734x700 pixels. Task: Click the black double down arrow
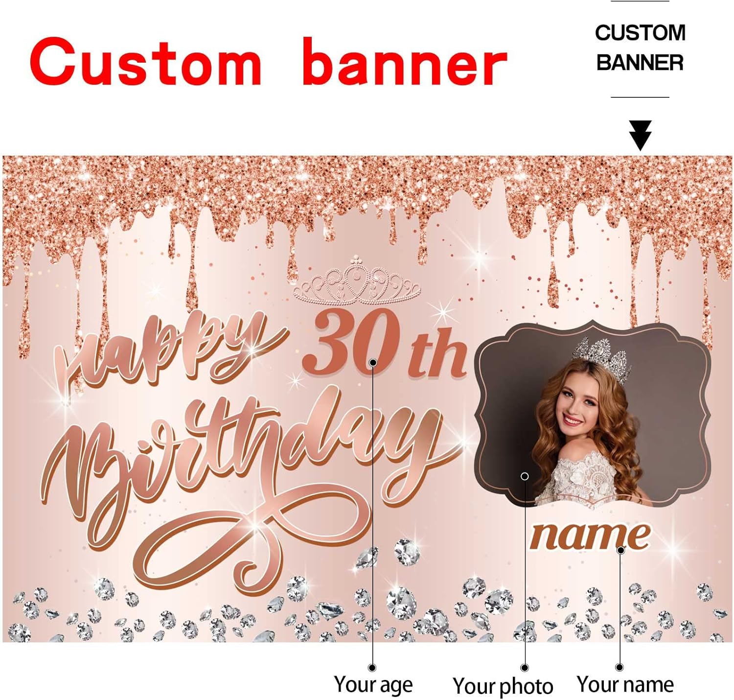(x=640, y=136)
